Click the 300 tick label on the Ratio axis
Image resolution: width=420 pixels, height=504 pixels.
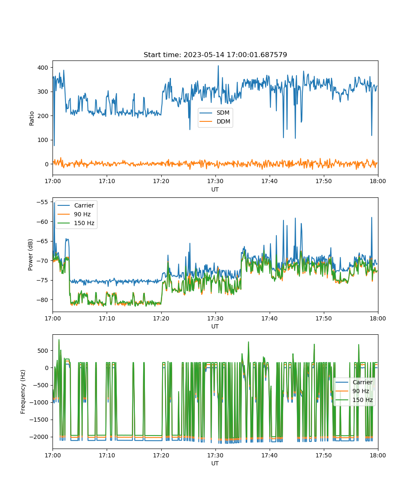pos(44,92)
